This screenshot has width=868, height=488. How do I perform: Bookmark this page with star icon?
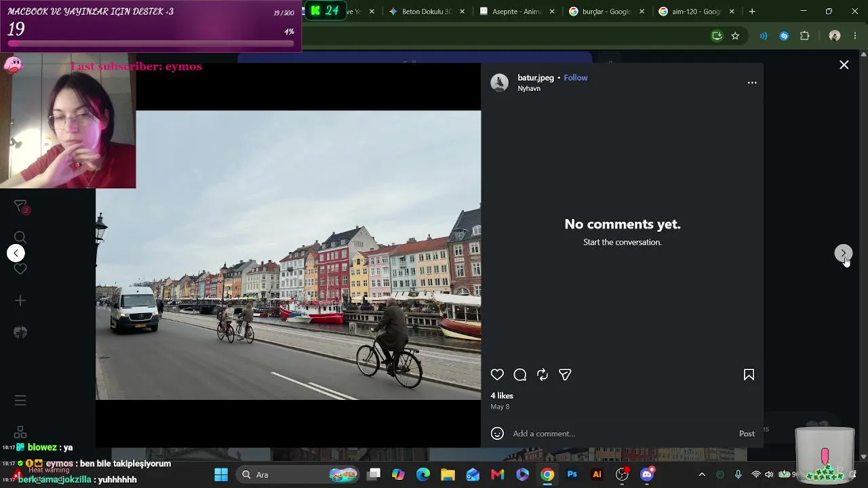(x=735, y=36)
